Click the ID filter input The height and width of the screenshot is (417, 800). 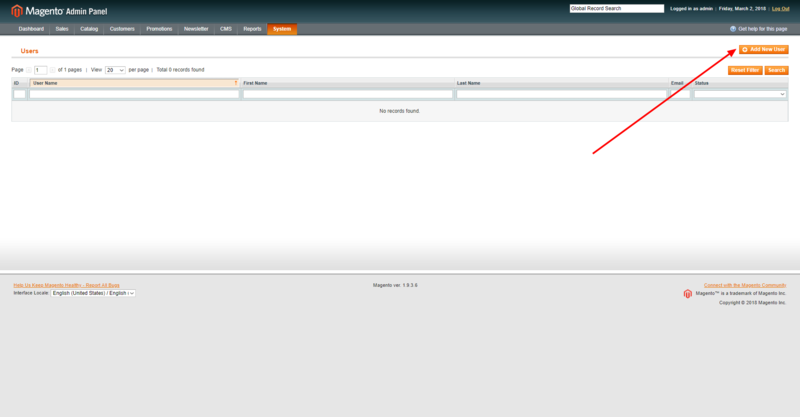19,94
